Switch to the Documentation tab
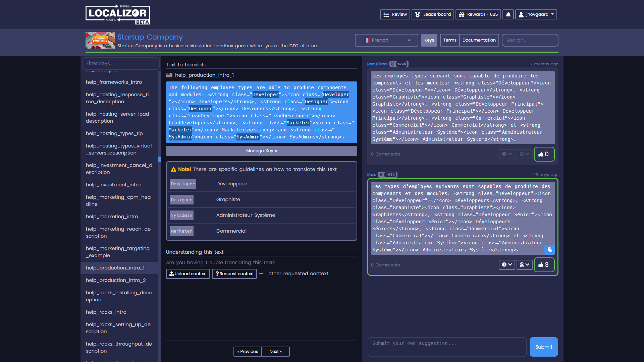The height and width of the screenshot is (362, 644). 479,40
